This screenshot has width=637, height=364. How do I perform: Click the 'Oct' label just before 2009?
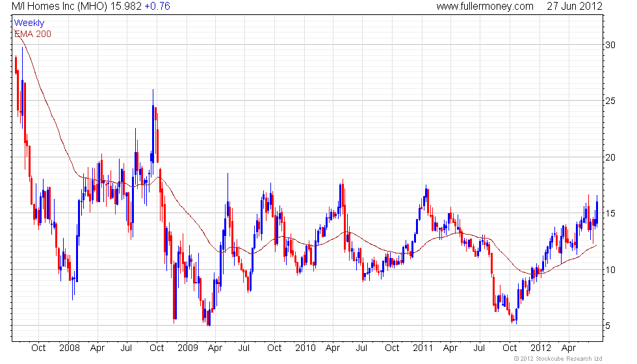click(157, 348)
